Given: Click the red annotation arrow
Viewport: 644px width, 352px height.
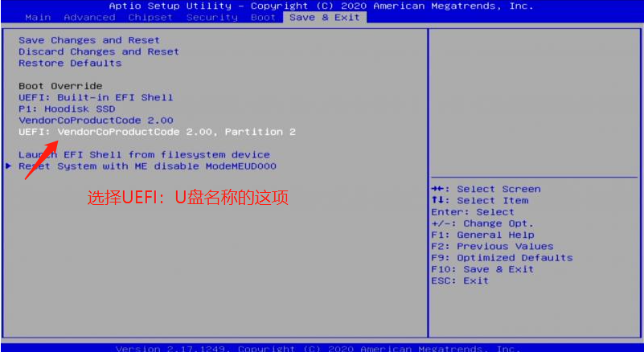Looking at the screenshot, I should pos(42,159).
